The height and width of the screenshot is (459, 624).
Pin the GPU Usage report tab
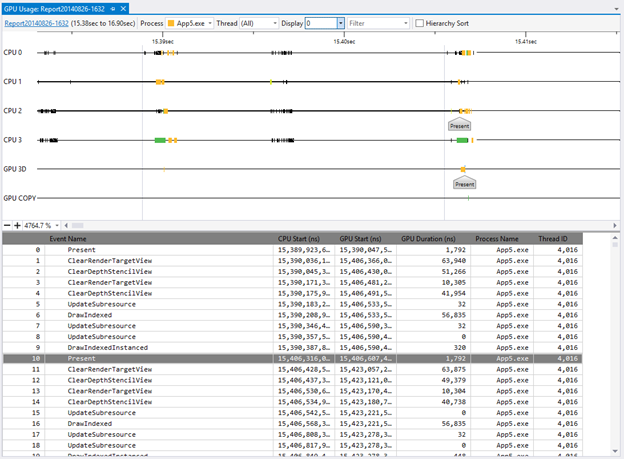(112, 7)
